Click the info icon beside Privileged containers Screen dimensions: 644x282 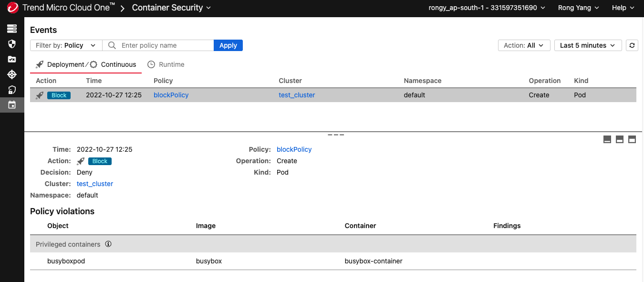click(x=108, y=244)
